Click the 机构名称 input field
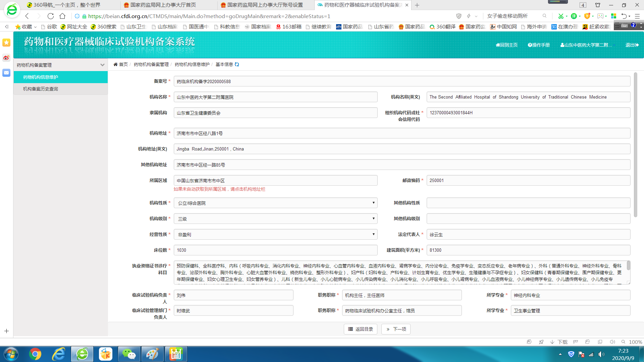644x362 pixels. (x=275, y=97)
